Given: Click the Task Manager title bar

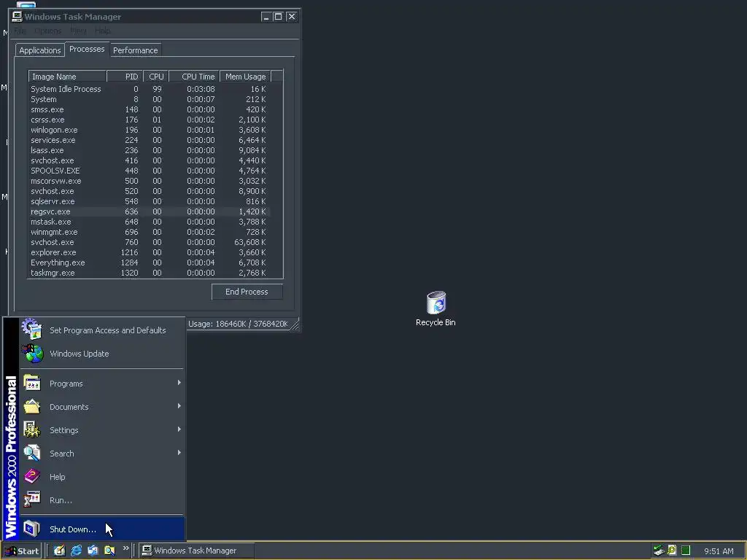Looking at the screenshot, I should pos(155,17).
